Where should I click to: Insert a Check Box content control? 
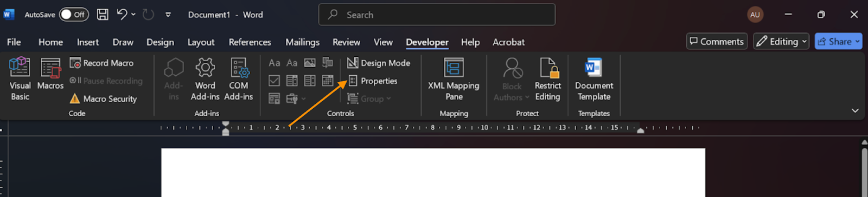pyautogui.click(x=274, y=81)
